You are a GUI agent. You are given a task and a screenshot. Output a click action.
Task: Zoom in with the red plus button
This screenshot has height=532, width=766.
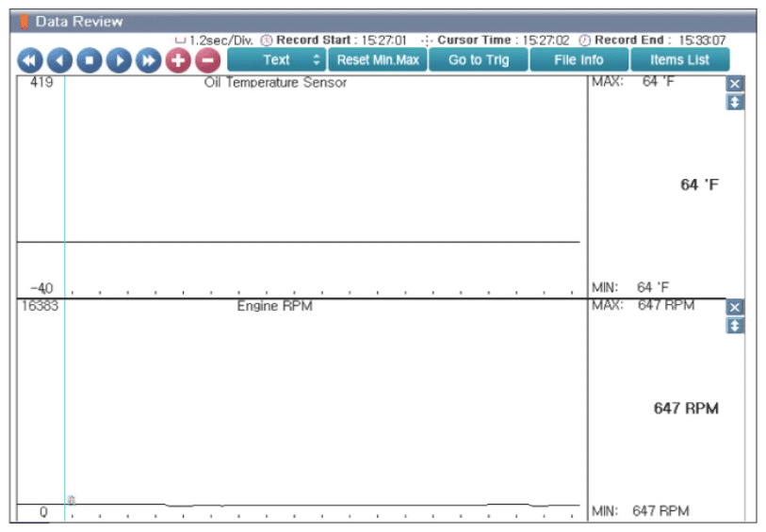point(178,60)
